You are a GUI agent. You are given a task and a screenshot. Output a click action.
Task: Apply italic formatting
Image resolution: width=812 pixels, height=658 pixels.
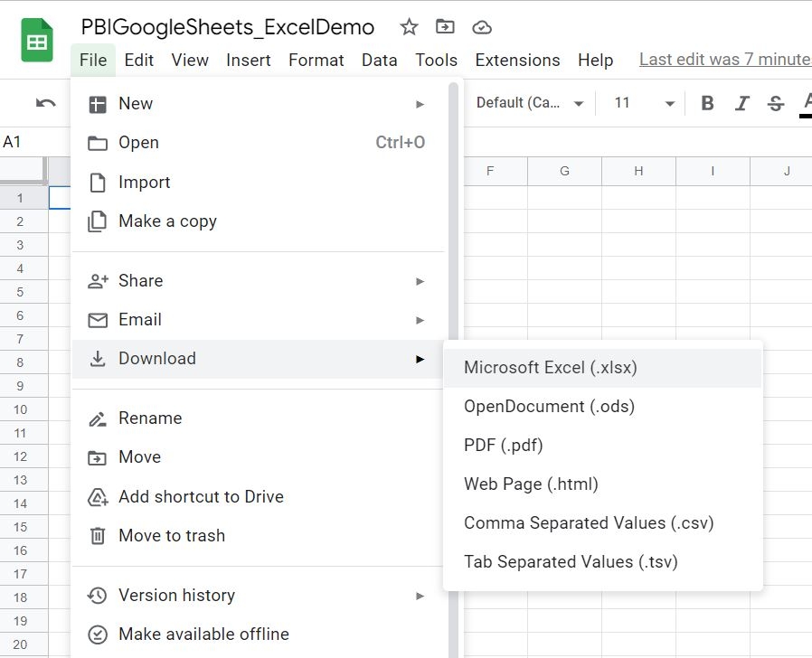(x=741, y=103)
